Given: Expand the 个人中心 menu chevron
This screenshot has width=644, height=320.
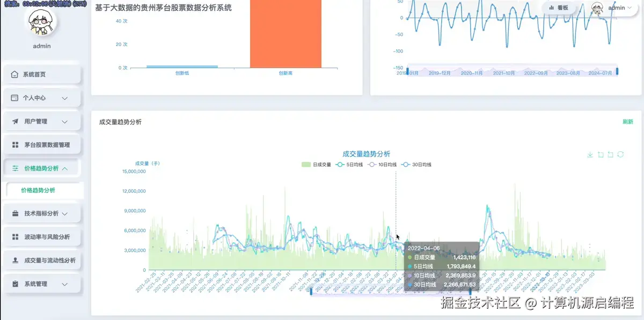Looking at the screenshot, I should click(65, 98).
